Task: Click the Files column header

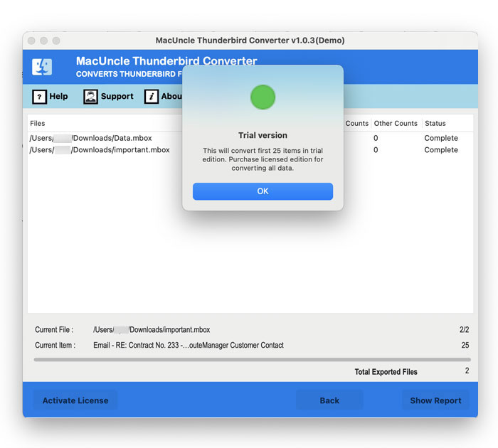Action: (38, 123)
